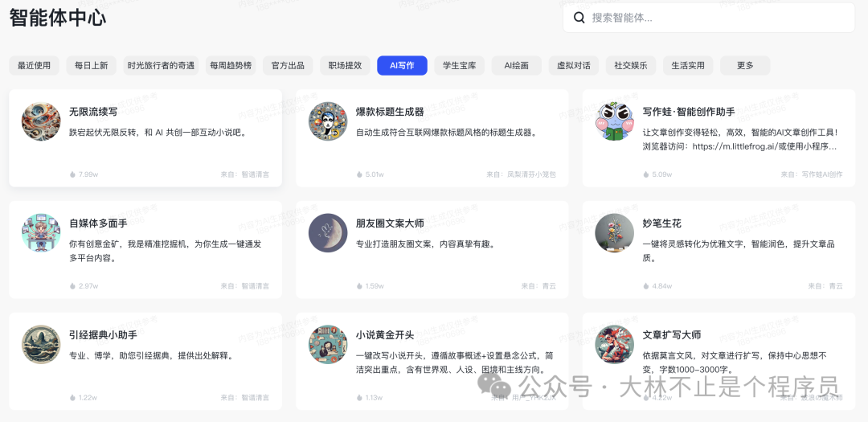Click the flame icon beside 1.13w
The height and width of the screenshot is (422, 868).
click(x=359, y=398)
